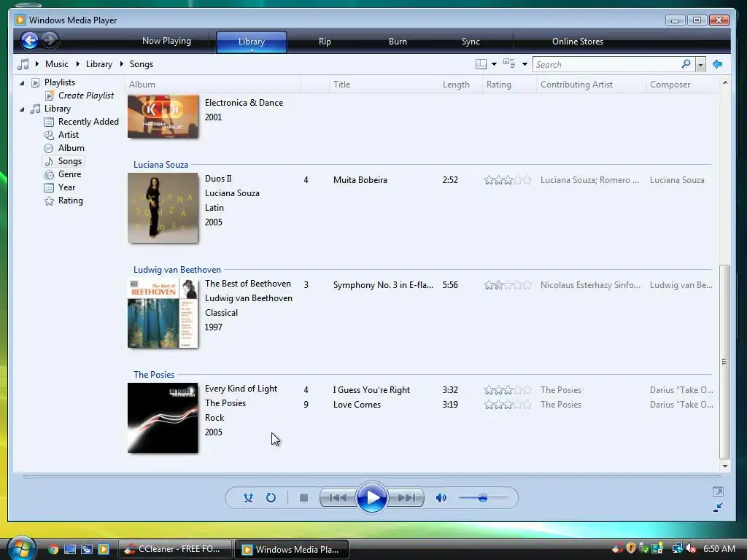Click the vertical scrollbar down arrow
This screenshot has height=560, width=747.
[x=725, y=467]
